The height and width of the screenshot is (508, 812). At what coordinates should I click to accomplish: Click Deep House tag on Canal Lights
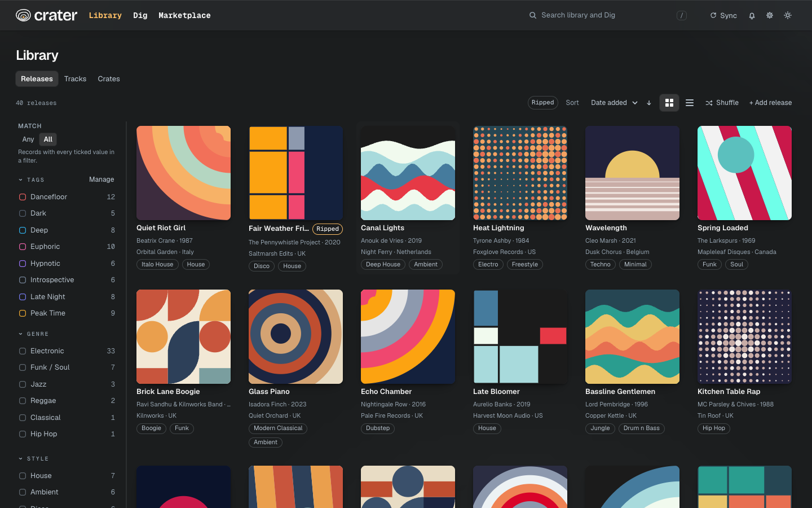(383, 265)
